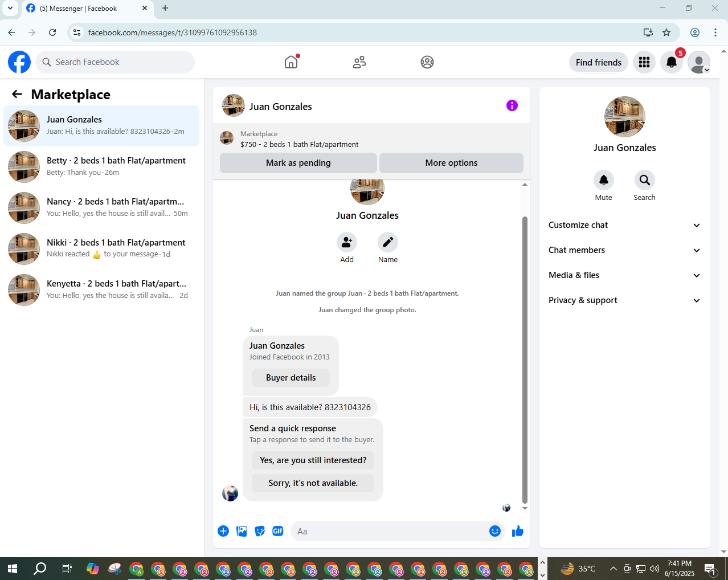Close the Messenger browser tab
The image size is (728, 580).
click(x=145, y=8)
